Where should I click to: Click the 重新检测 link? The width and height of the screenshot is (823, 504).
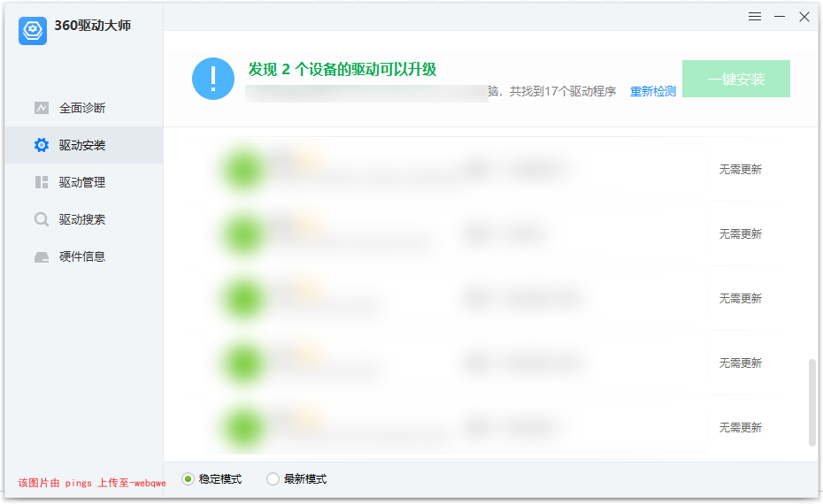point(653,91)
